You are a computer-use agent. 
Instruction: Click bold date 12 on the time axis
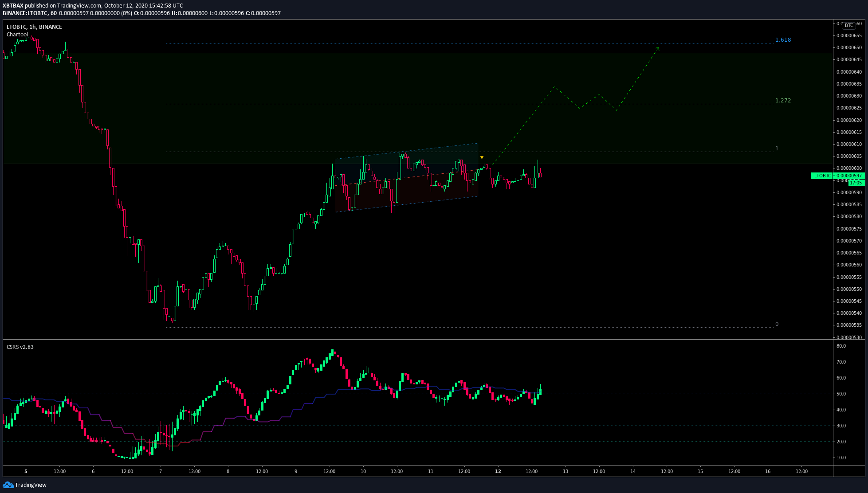(x=498, y=471)
